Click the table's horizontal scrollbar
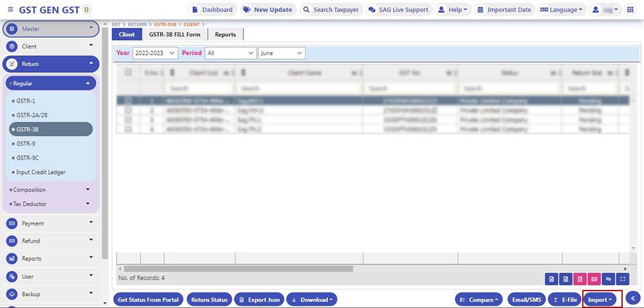 click(238, 269)
